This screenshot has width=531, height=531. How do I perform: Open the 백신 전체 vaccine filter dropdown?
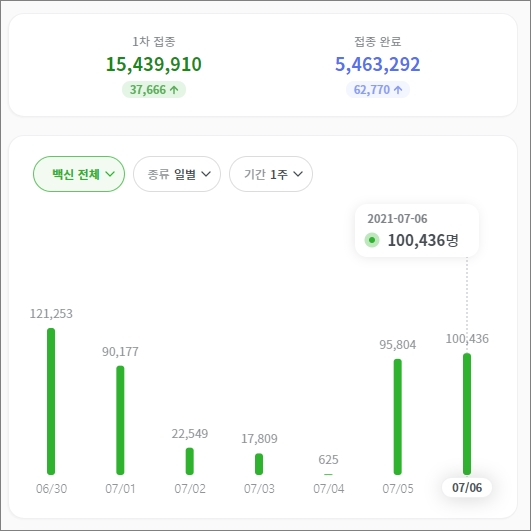click(79, 174)
